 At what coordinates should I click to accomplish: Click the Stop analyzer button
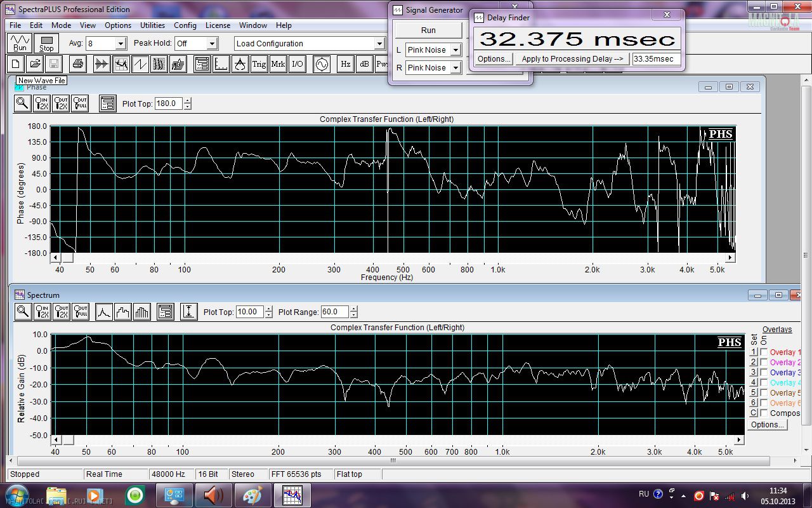tap(46, 43)
